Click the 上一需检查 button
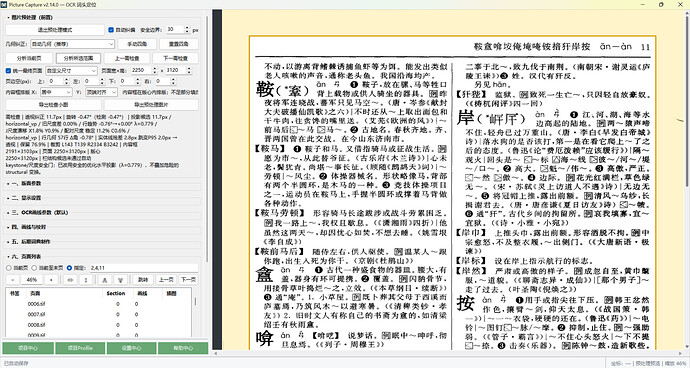The width and height of the screenshot is (690, 368). [x=127, y=58]
